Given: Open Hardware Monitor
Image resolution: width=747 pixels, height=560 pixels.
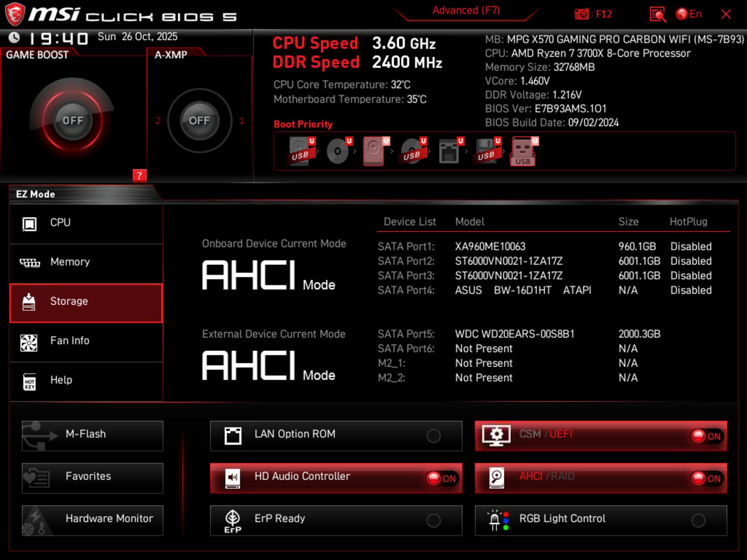Looking at the screenshot, I should click(x=93, y=519).
